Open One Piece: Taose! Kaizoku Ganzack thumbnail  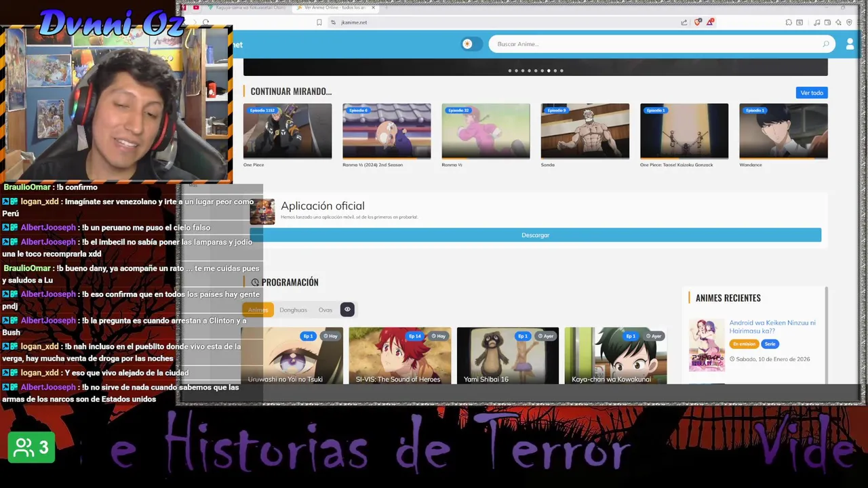(684, 131)
